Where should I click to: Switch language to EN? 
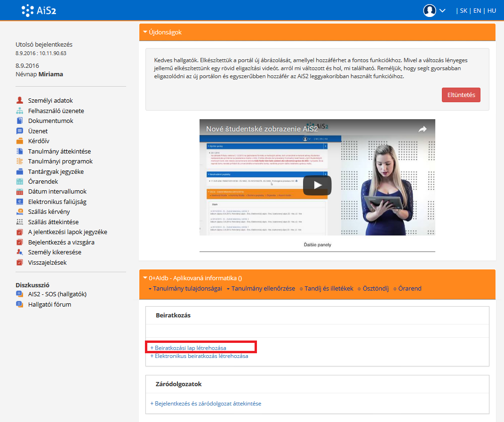[x=477, y=10]
